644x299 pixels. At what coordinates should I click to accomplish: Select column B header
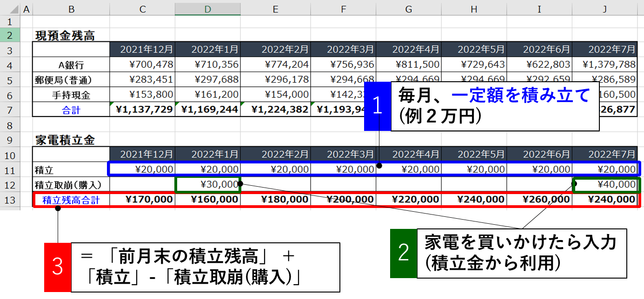pos(71,9)
